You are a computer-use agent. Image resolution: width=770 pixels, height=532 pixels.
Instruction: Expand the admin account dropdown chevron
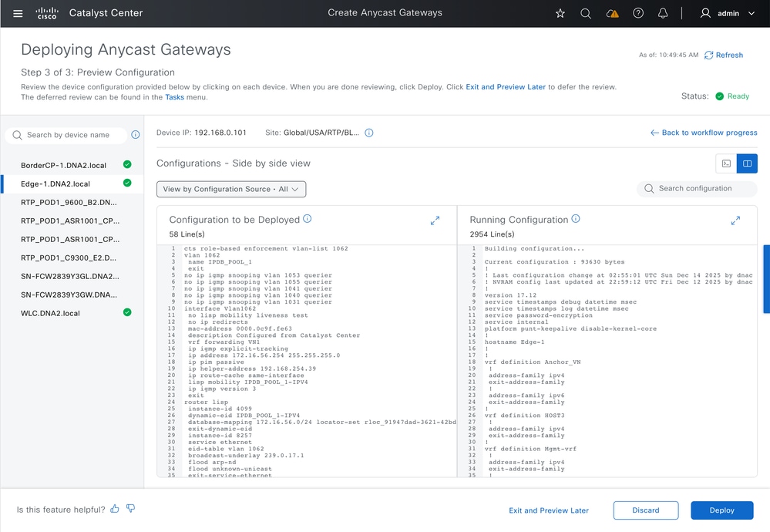752,13
